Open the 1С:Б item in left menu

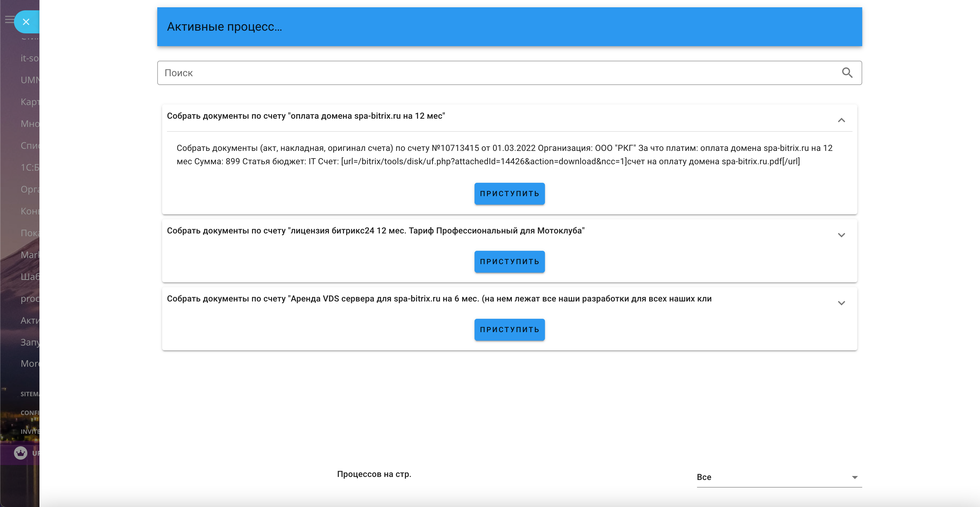[30, 167]
